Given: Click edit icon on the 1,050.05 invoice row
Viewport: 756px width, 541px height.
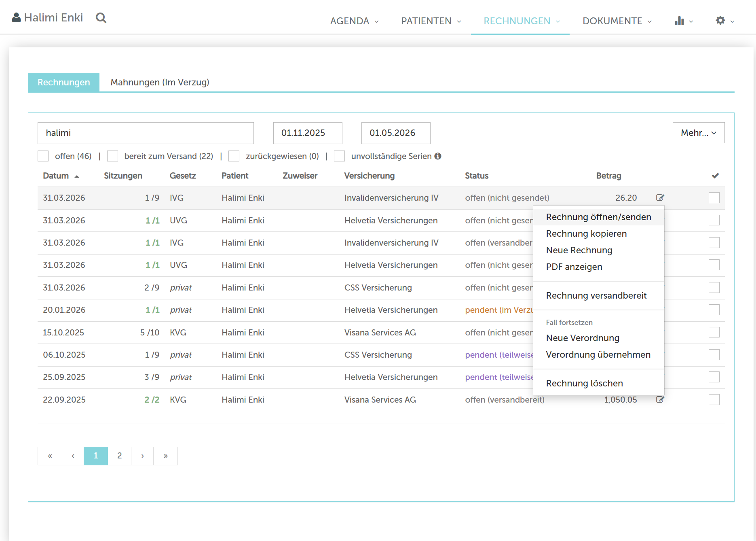Looking at the screenshot, I should pyautogui.click(x=660, y=399).
